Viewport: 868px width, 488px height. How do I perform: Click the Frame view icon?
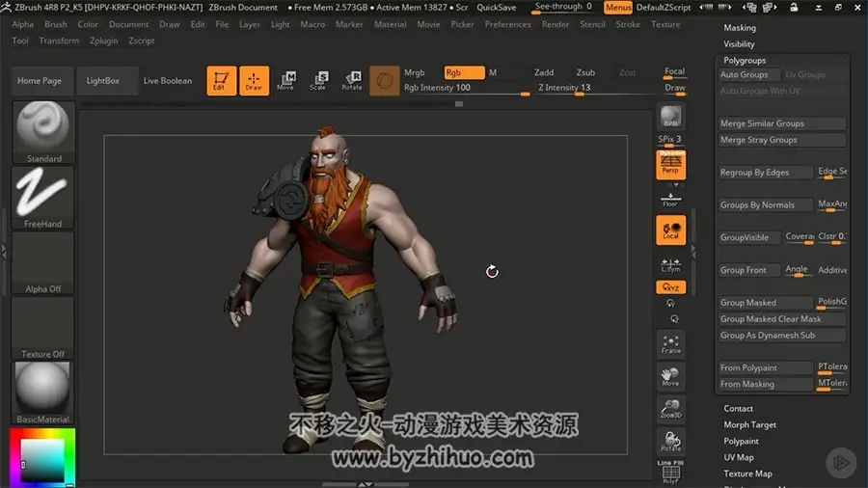coord(670,344)
